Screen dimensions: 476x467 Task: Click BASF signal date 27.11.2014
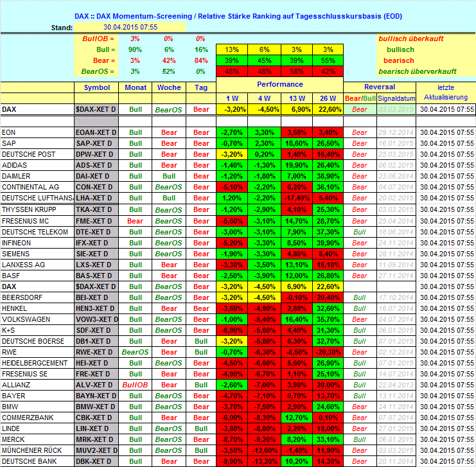click(396, 276)
